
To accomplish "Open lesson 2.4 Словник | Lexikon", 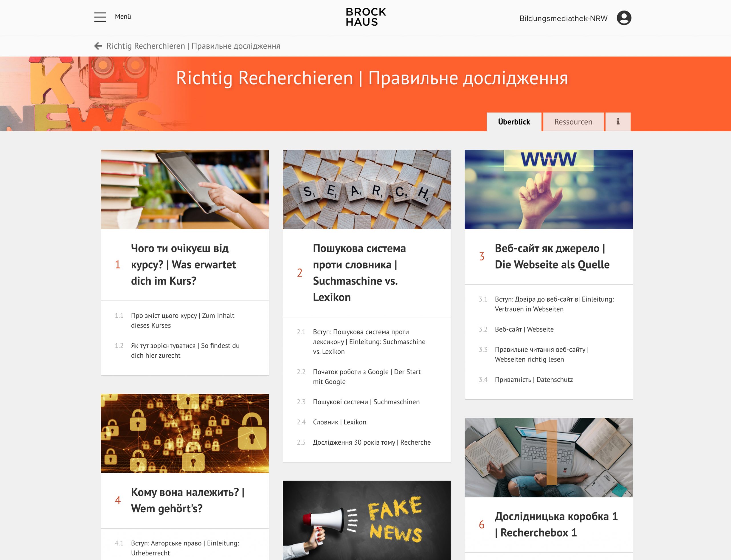I will click(339, 422).
